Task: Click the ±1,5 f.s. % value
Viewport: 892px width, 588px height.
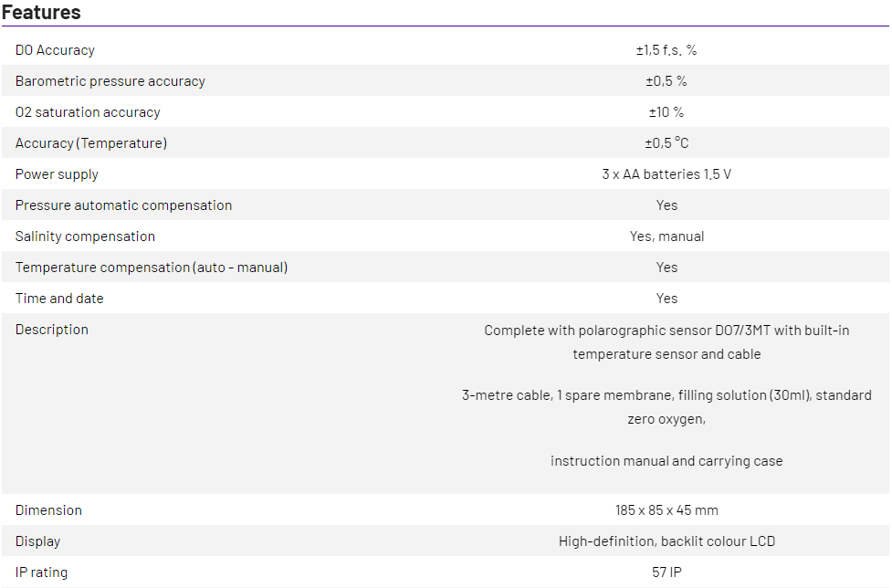Action: click(x=666, y=50)
